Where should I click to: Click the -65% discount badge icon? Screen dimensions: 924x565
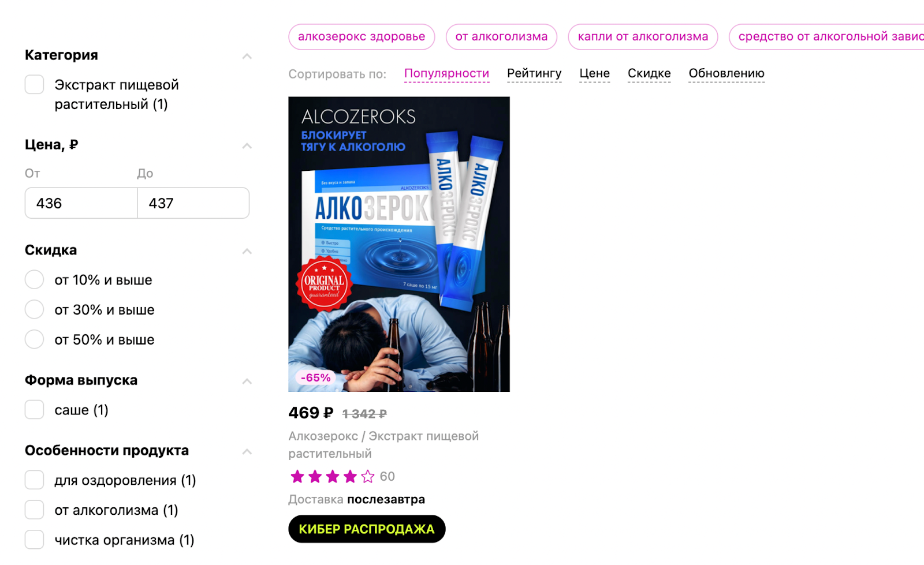[x=315, y=378]
